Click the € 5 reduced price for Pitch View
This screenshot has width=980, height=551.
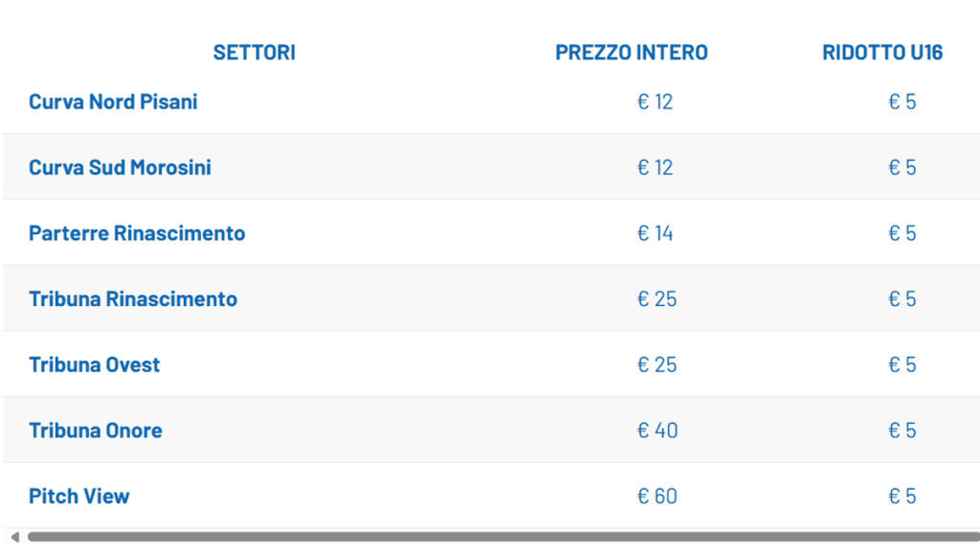point(902,496)
